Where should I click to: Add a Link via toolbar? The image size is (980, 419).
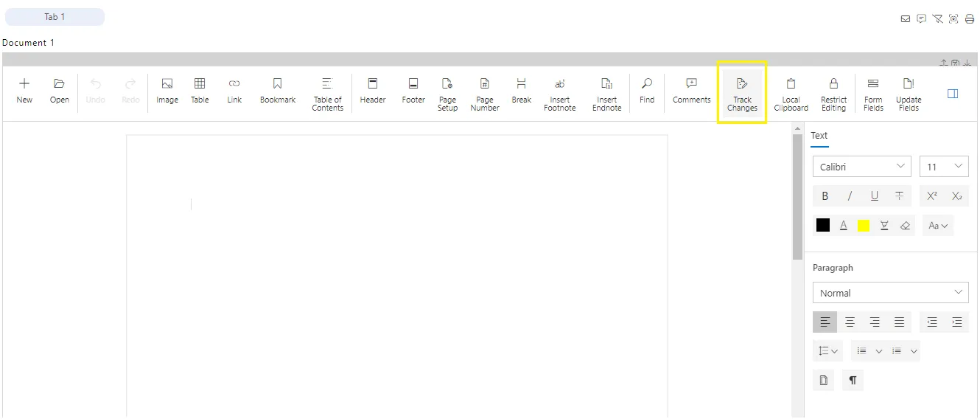[234, 91]
